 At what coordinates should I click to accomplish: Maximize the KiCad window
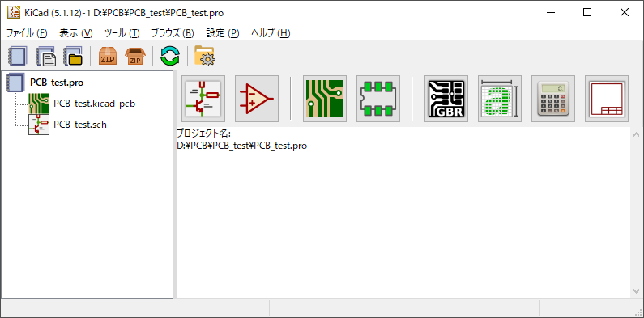pyautogui.click(x=587, y=12)
